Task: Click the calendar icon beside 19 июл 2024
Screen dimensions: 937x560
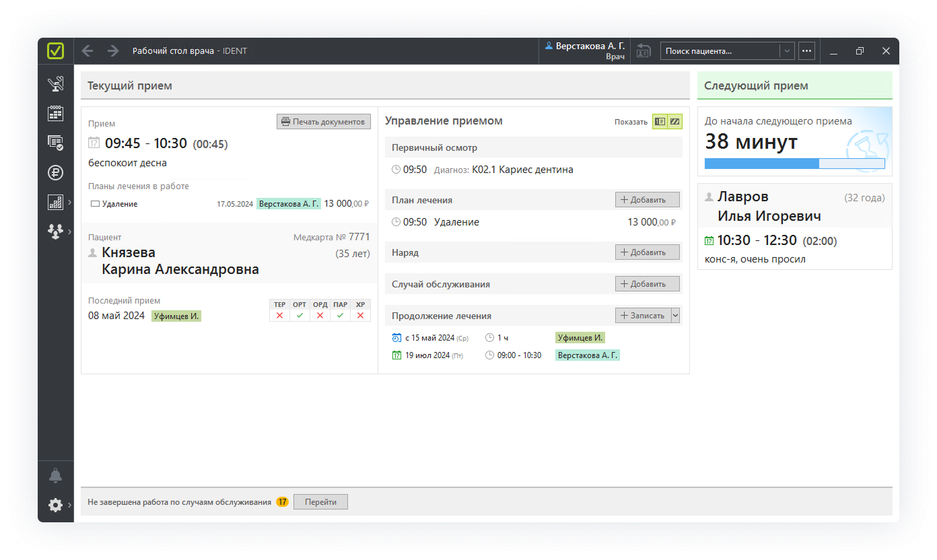Action: click(396, 355)
